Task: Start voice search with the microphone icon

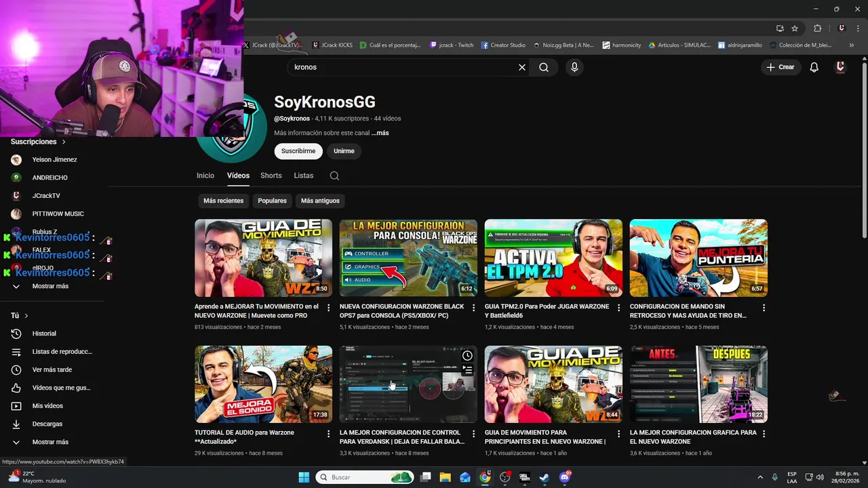Action: point(574,67)
